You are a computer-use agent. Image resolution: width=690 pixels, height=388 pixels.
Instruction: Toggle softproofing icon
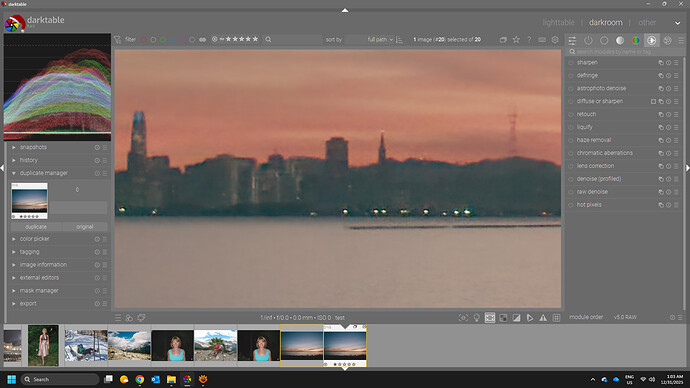tap(530, 318)
